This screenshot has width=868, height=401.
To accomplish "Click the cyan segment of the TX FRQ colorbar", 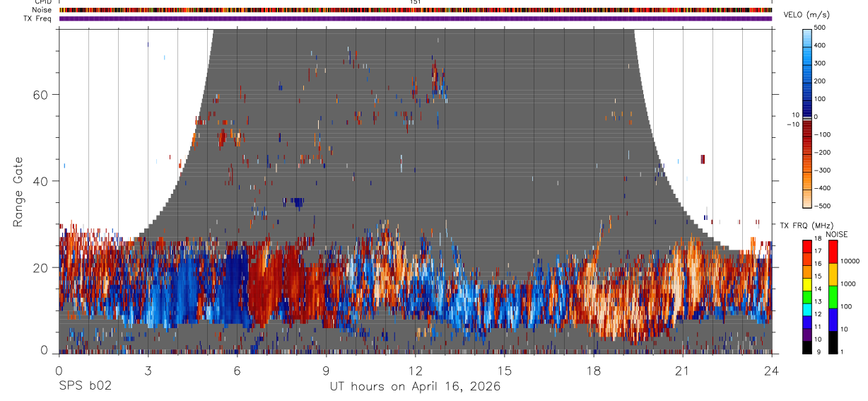I will pos(807,310).
